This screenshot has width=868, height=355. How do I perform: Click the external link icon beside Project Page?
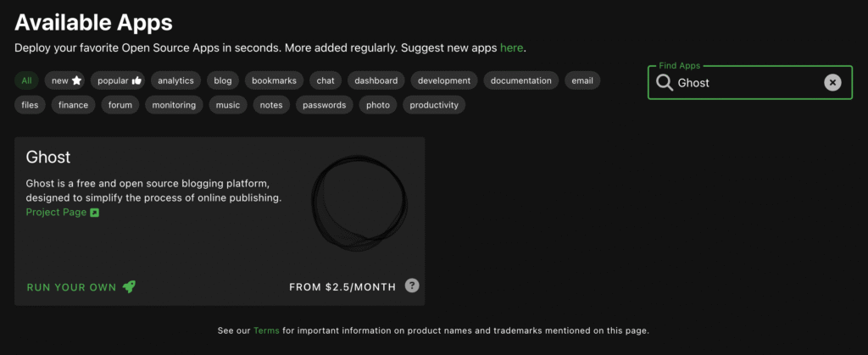point(95,213)
